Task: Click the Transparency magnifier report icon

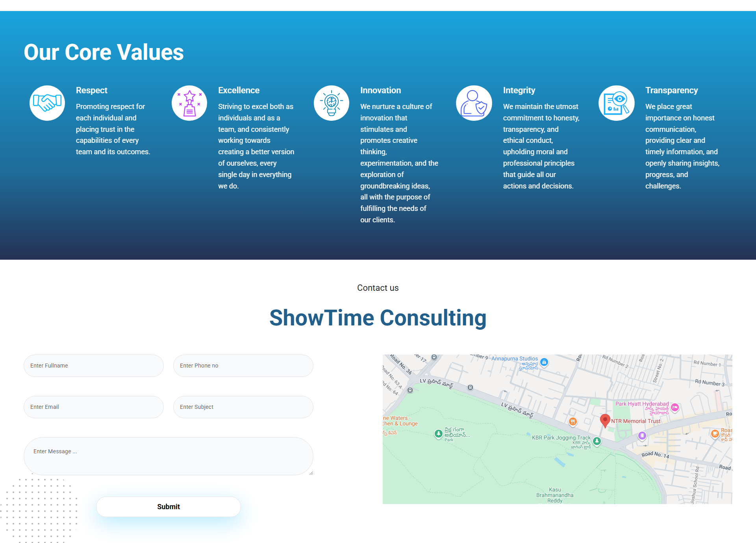Action: pyautogui.click(x=616, y=103)
